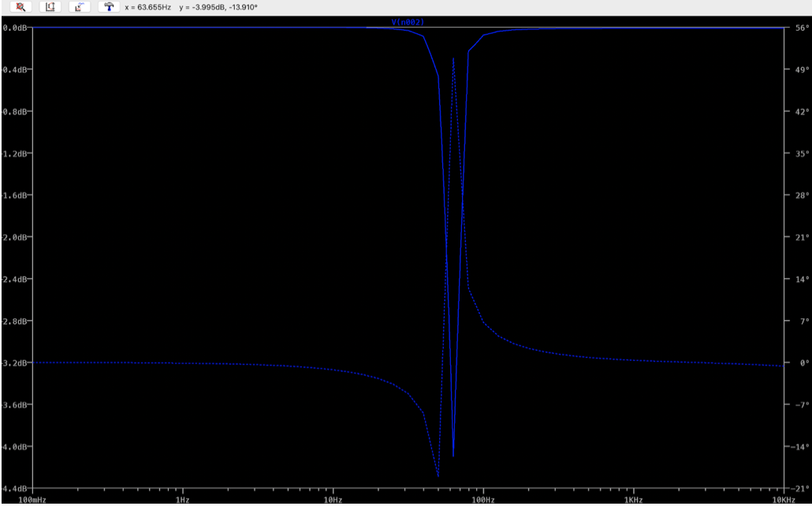Image resolution: width=812 pixels, height=506 pixels.
Task: Click the -3.2dB magnitude axis label
Action: coord(14,363)
